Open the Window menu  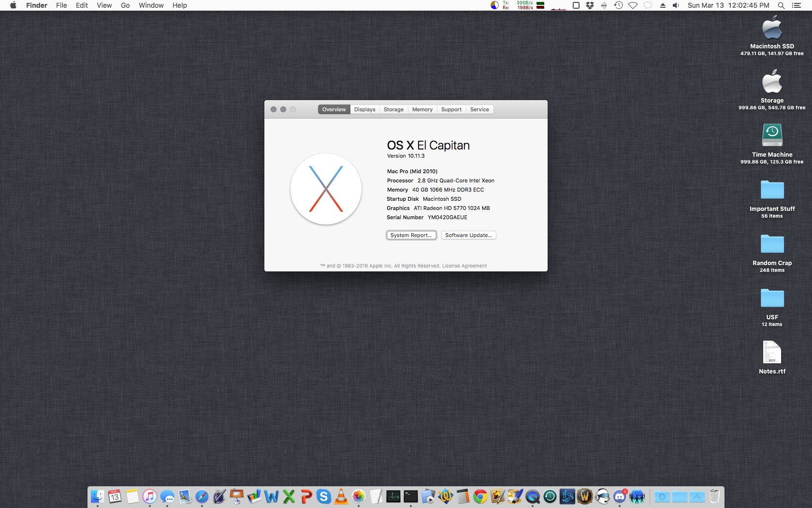(x=151, y=5)
